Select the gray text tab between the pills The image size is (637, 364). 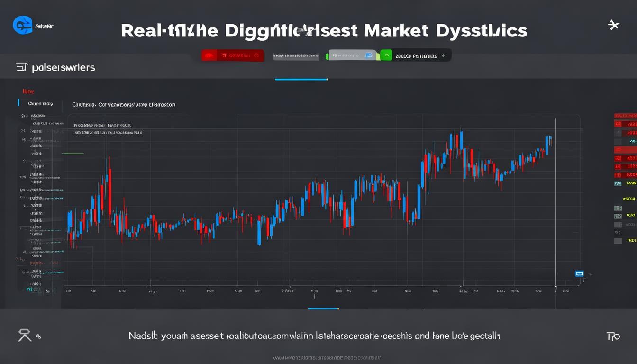click(296, 56)
